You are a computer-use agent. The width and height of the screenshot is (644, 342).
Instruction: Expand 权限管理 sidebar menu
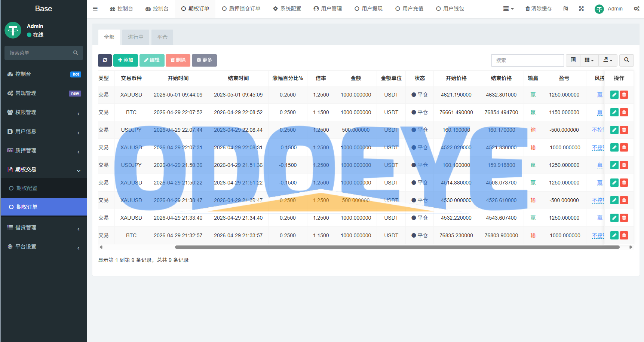pos(44,112)
